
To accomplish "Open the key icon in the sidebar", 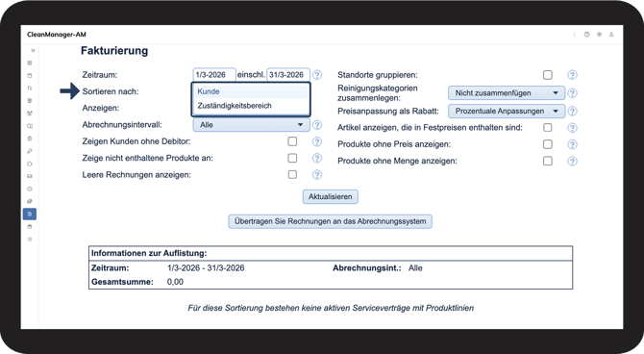I will (x=30, y=151).
